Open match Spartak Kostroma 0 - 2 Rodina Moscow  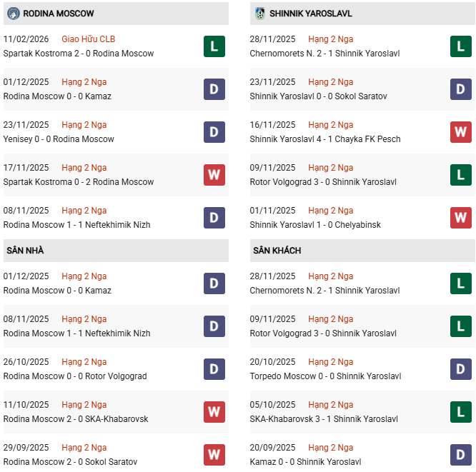tap(79, 182)
